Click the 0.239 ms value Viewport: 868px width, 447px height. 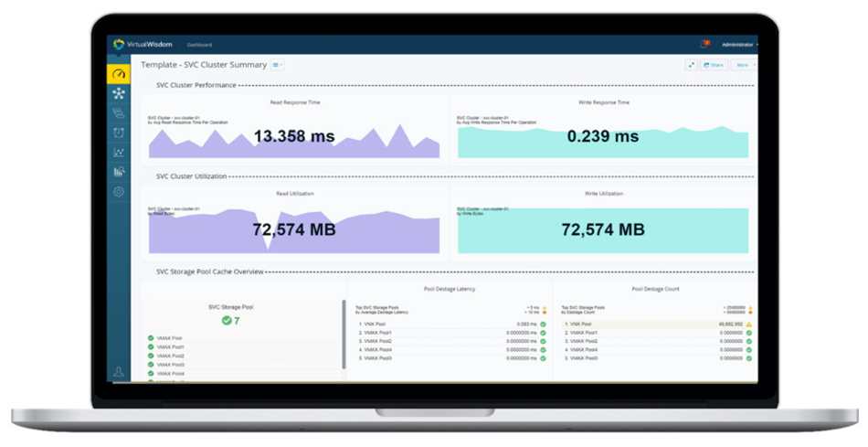pyautogui.click(x=603, y=136)
